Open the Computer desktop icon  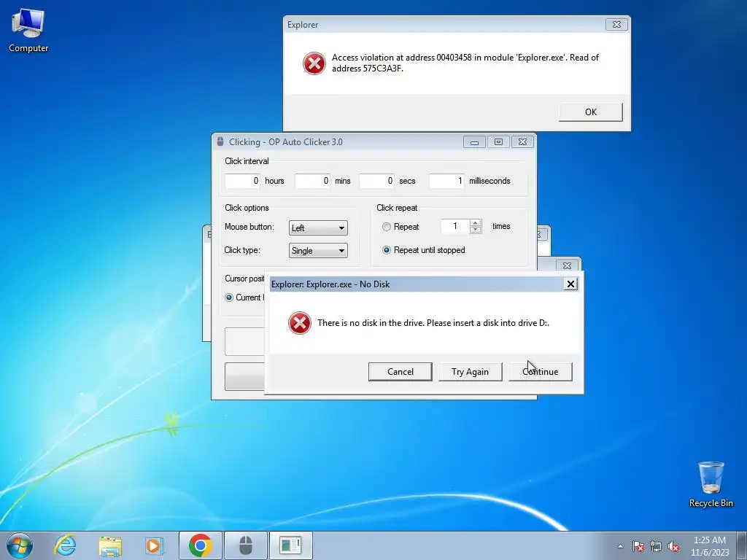(x=28, y=31)
